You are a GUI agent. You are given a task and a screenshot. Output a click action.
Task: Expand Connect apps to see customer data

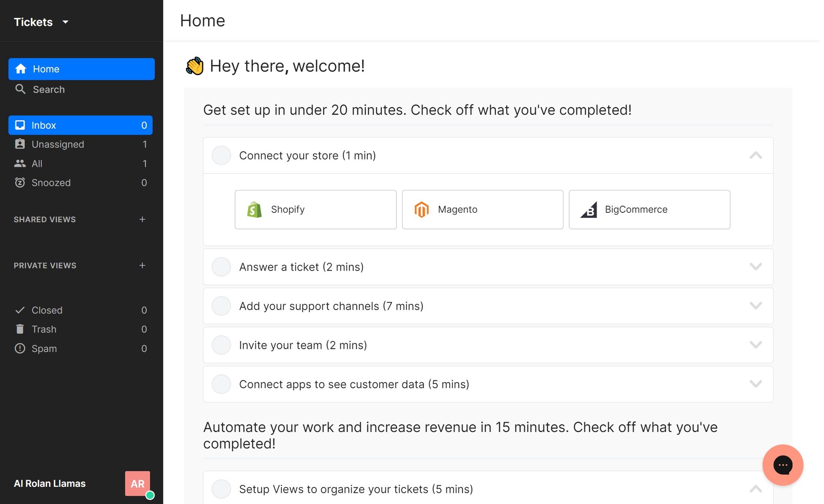(755, 384)
